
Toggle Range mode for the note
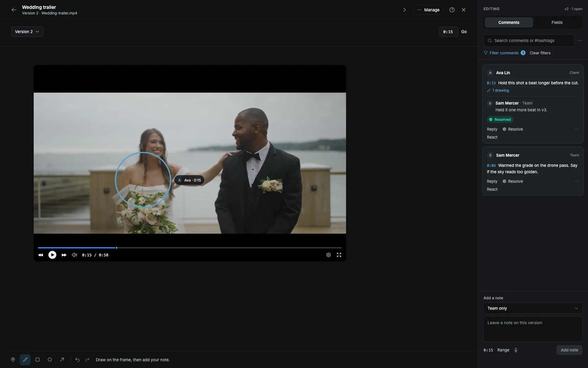pos(503,350)
